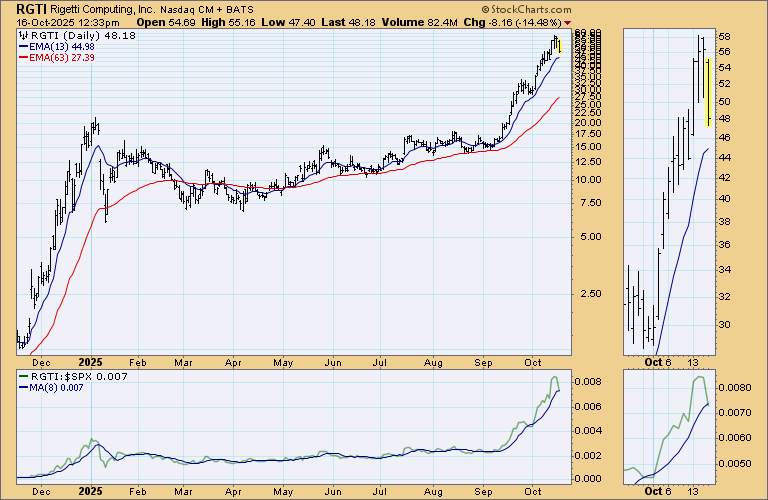The height and width of the screenshot is (500, 768).
Task: Click the '30' label on zoomed price scale
Action: [x=725, y=325]
